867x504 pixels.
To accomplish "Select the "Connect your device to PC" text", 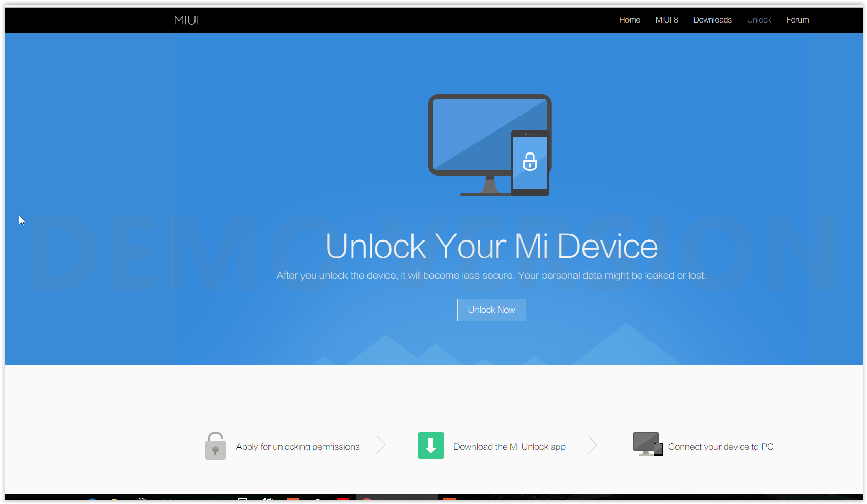I will (721, 447).
